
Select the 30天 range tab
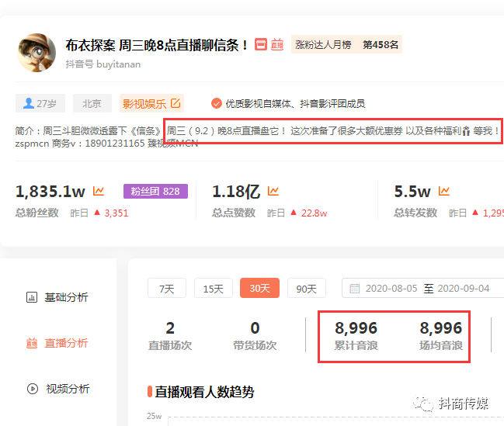coord(259,288)
